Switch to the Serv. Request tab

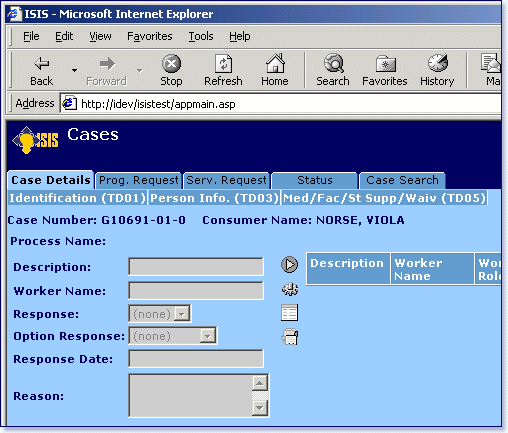(226, 180)
